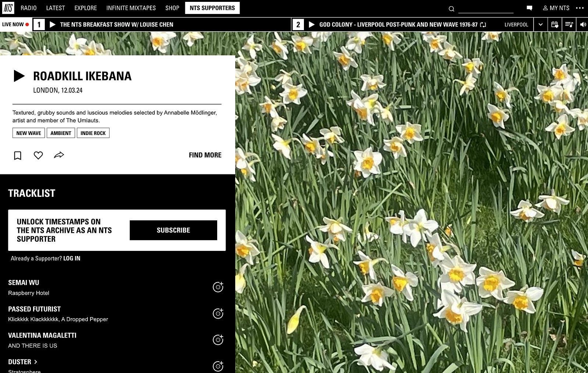The width and height of the screenshot is (588, 373).
Task: Open God Colony Liverpool Post-Punk show title
Action: click(398, 25)
